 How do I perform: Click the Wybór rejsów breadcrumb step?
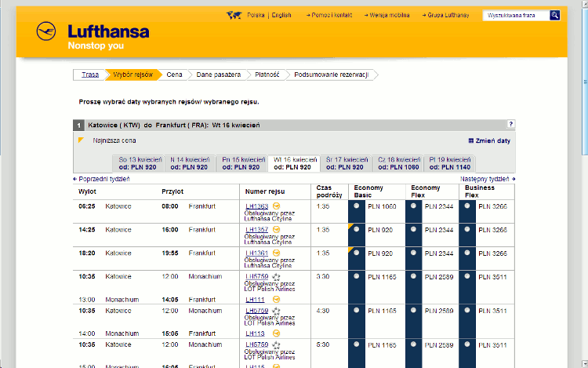tap(132, 75)
